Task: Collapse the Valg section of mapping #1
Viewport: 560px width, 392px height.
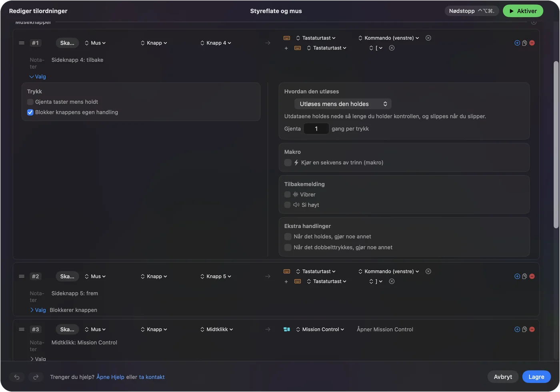Action: tap(38, 77)
